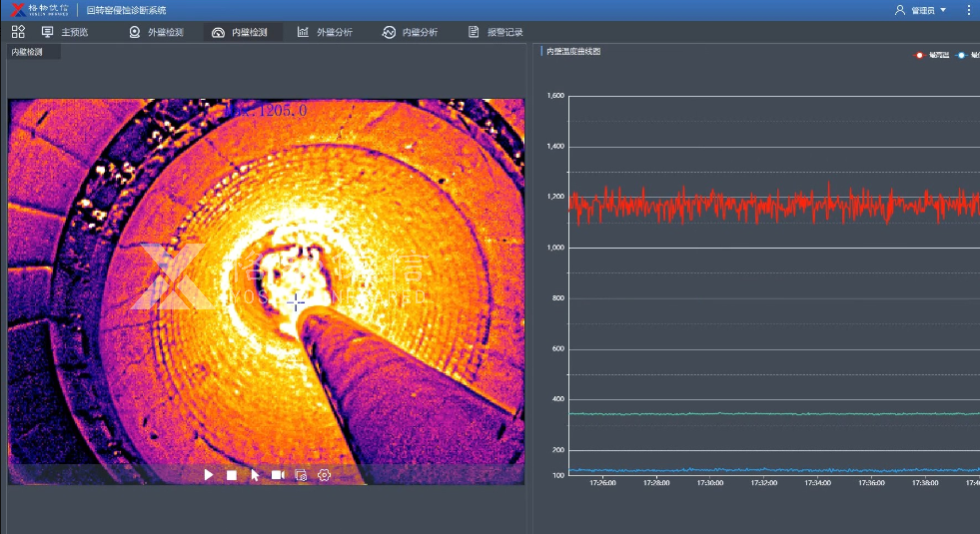The height and width of the screenshot is (534, 980).
Task: Toggle the red series legend marker
Action: 920,55
